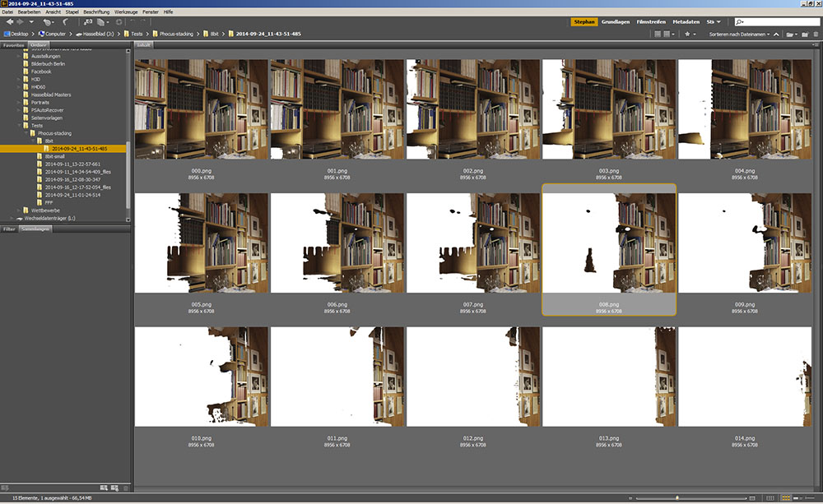Go forward with the right arrow icon
Screen dimensions: 823x504
pyautogui.click(x=21, y=22)
